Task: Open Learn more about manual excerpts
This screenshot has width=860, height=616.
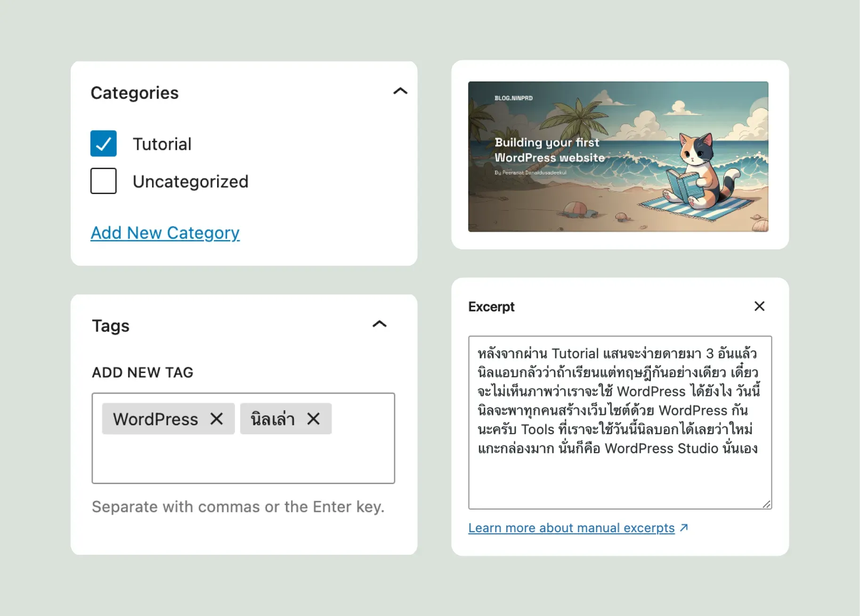Action: click(x=571, y=528)
